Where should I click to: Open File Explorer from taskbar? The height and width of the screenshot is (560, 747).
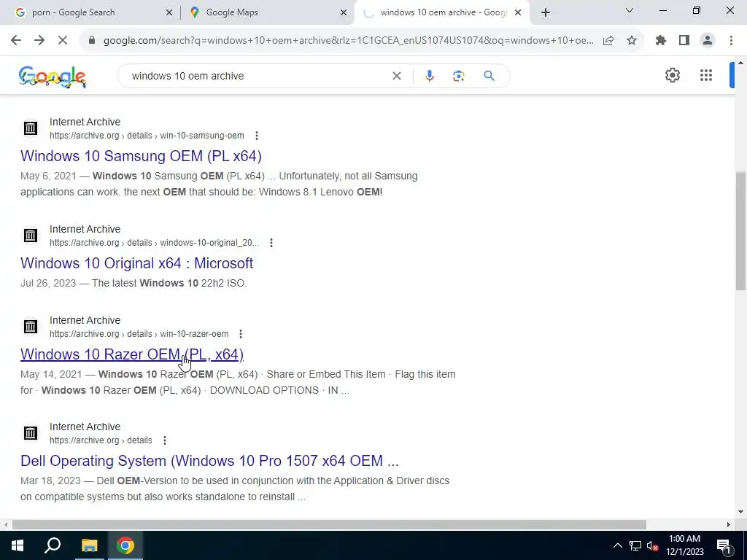point(89,545)
